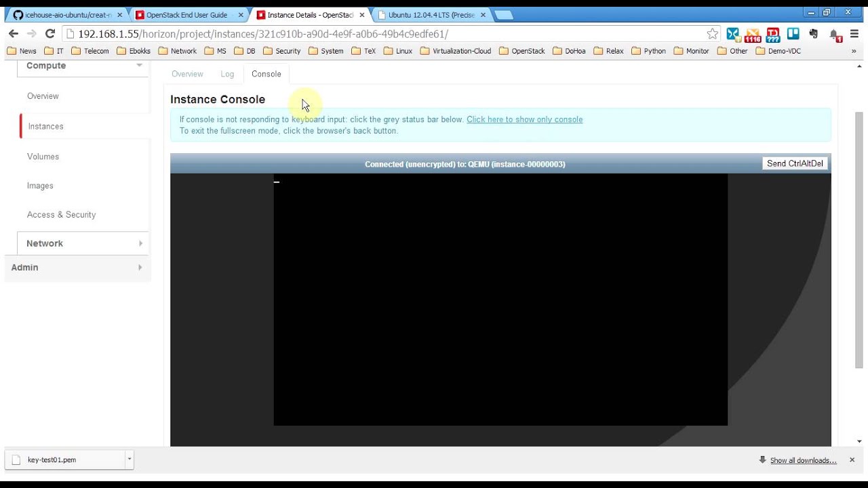Open the new tab button

click(x=502, y=15)
